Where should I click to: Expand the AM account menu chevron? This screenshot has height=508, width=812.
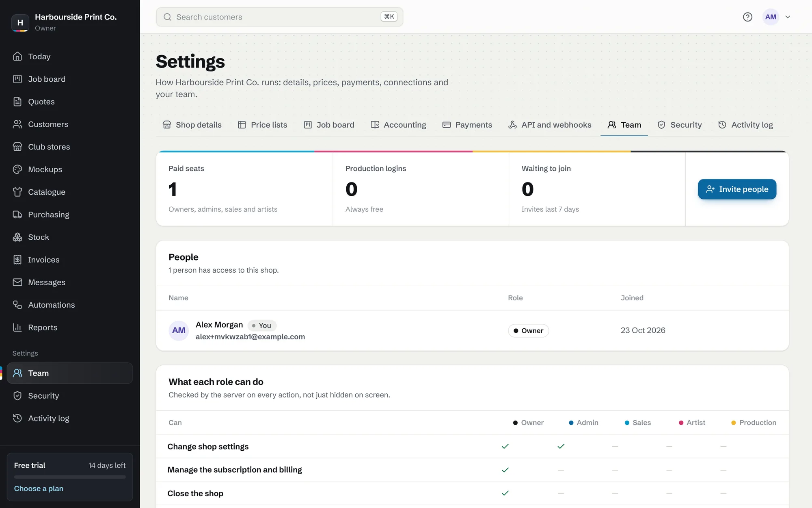tap(788, 17)
